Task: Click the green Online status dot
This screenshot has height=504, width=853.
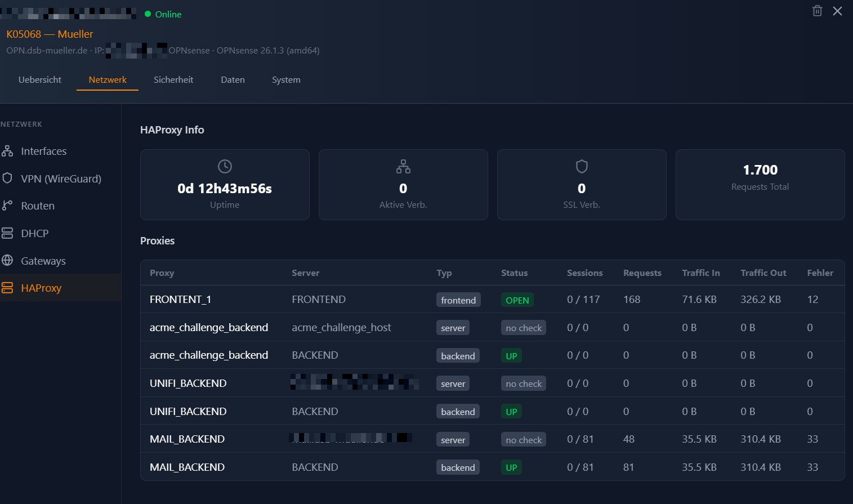Action: 148,14
